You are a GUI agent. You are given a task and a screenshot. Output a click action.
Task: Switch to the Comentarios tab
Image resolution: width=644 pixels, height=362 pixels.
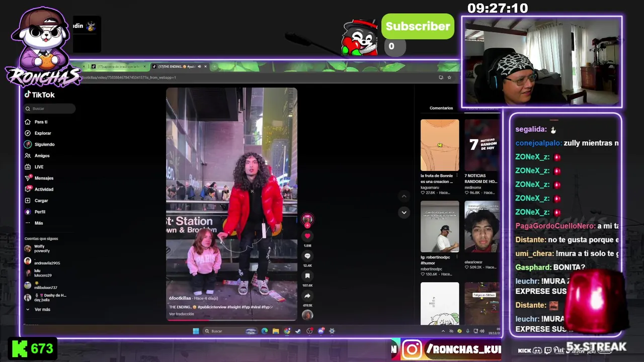click(x=441, y=108)
